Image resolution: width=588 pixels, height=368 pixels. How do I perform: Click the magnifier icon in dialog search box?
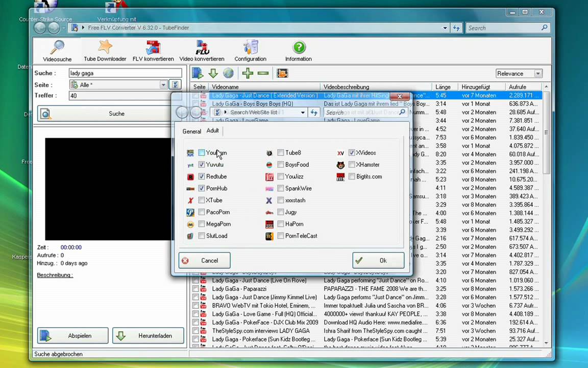pos(402,112)
